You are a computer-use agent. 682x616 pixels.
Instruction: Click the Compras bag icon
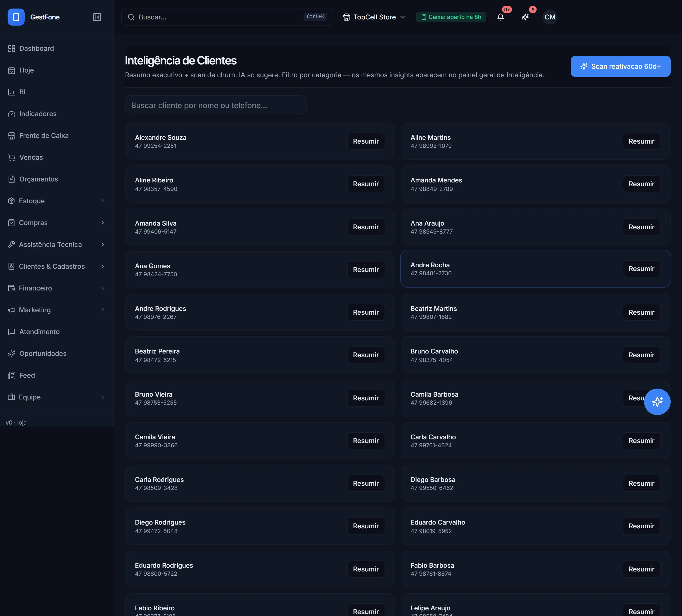[12, 223]
